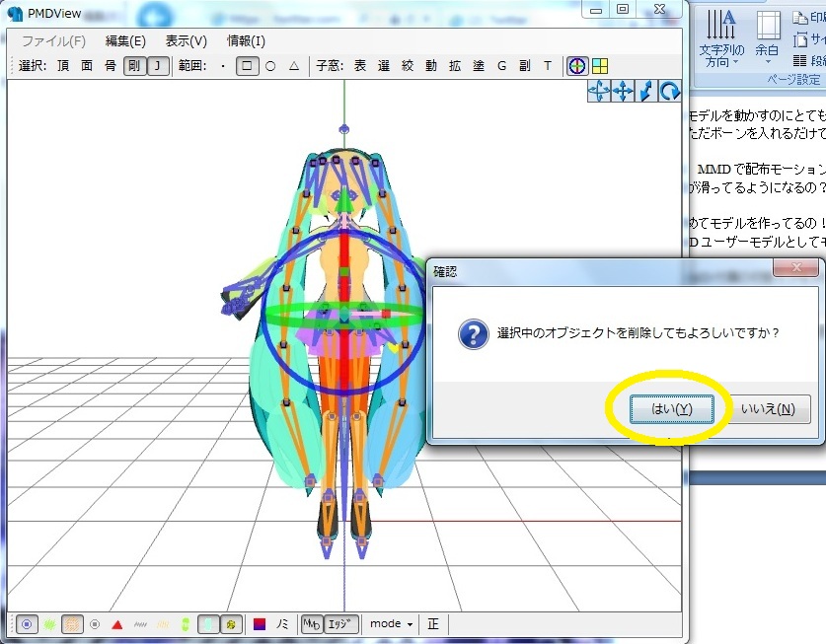This screenshot has height=644, width=826.
Task: Click the red-blue gradient color swatch
Action: 260,624
